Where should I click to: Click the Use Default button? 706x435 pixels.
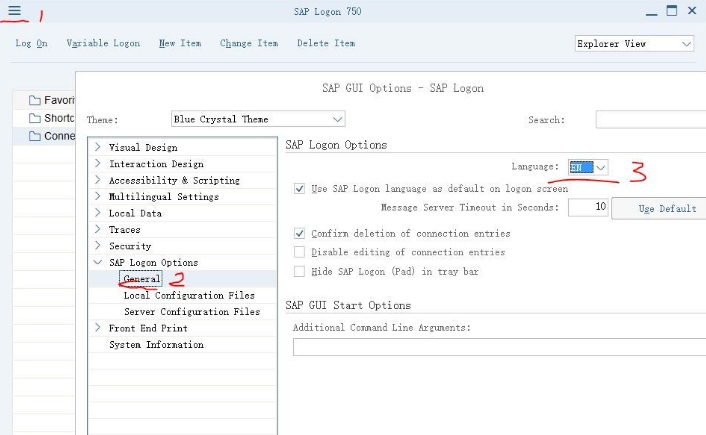tap(659, 208)
